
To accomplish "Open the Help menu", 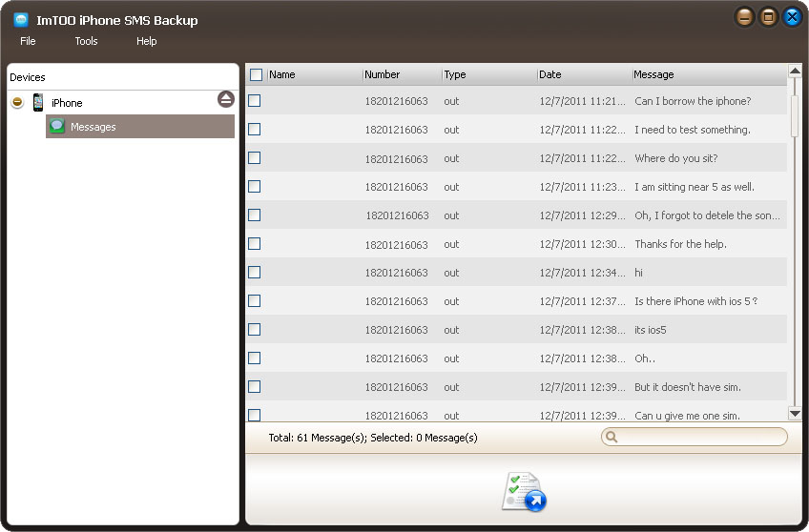I will 147,41.
